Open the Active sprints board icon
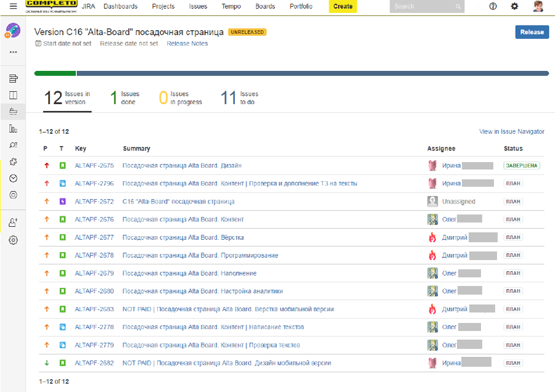This screenshot has width=555, height=392. tap(13, 96)
